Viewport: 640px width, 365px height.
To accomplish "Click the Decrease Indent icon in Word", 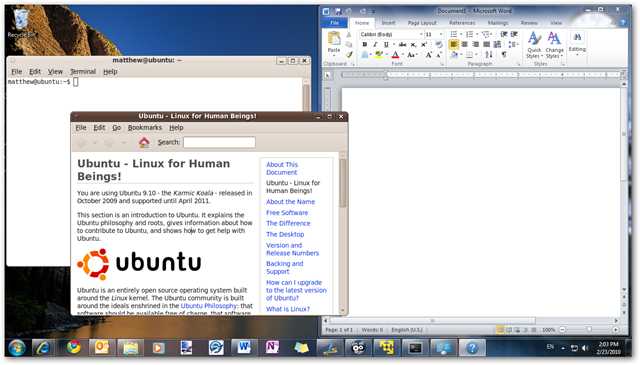I will click(504, 34).
